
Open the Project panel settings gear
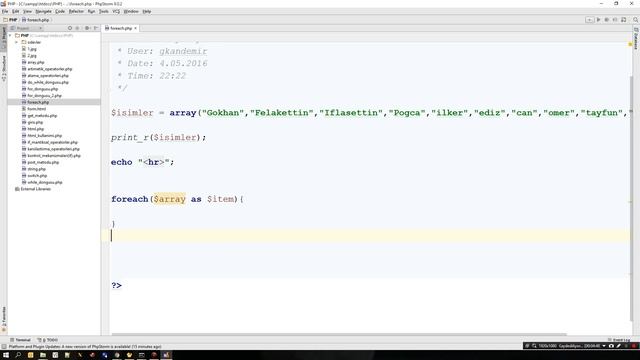87,28
